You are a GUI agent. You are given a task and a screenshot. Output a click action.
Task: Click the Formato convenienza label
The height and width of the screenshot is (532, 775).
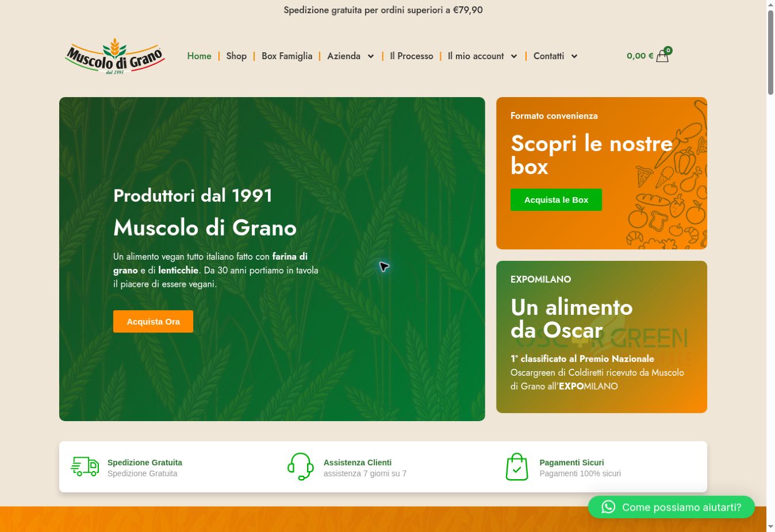point(554,115)
